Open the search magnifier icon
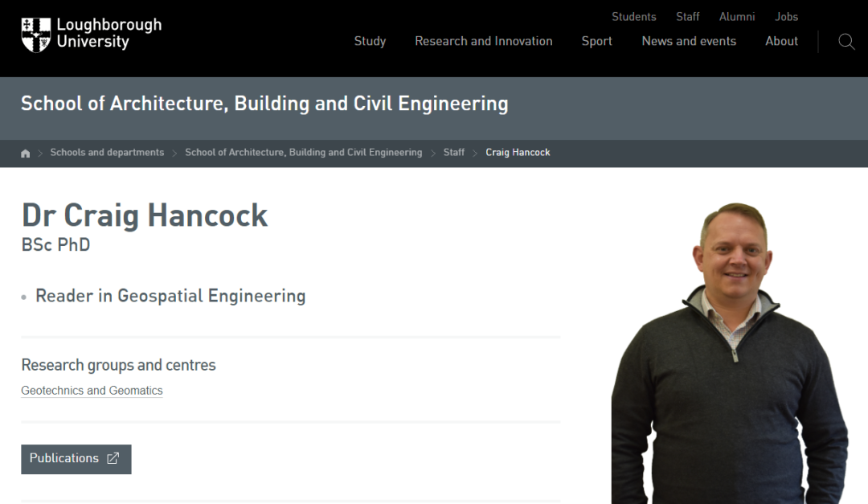 845,42
